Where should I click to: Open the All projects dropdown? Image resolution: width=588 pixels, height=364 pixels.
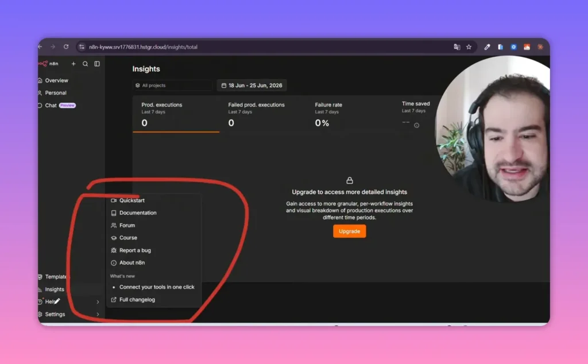coord(172,86)
